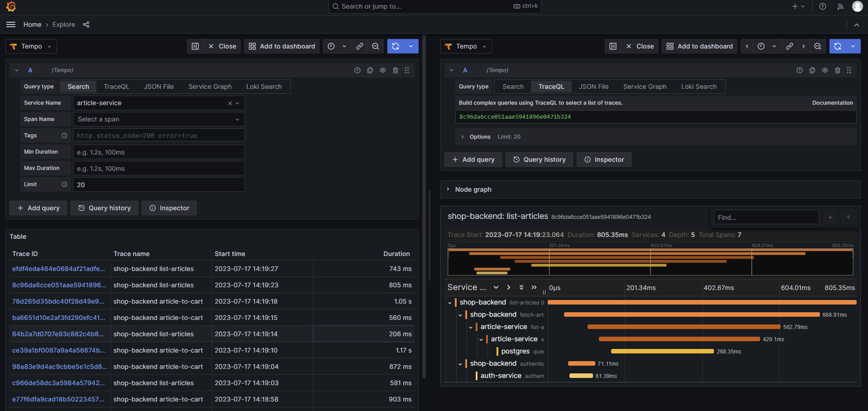
Task: Click auth-service span duration bar
Action: (581, 376)
